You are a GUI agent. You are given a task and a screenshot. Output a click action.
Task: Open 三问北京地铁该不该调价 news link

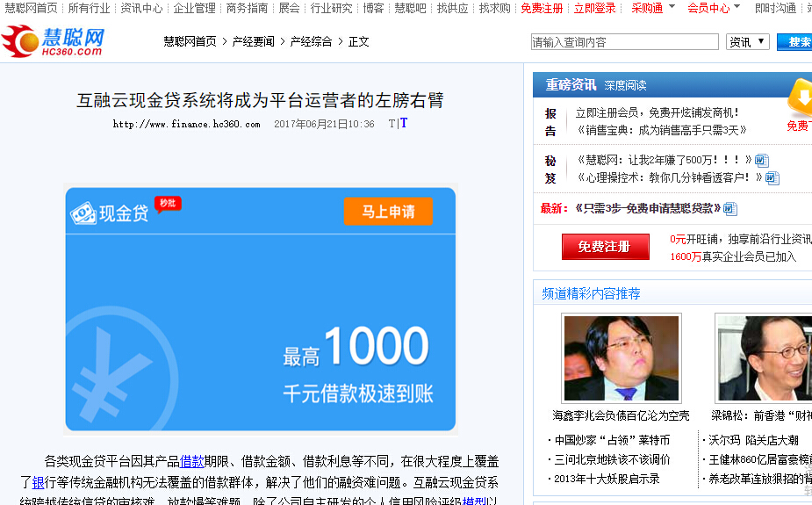[x=612, y=459]
